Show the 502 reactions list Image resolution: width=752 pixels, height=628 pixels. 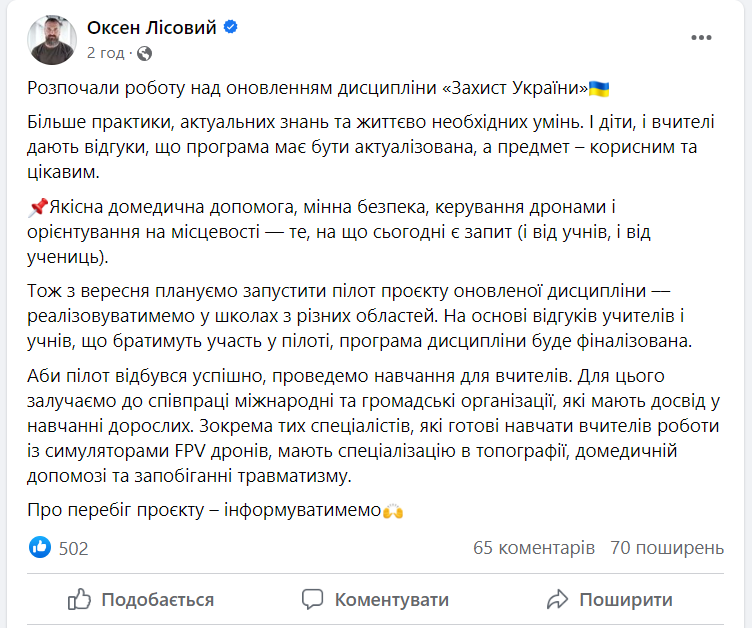click(74, 548)
